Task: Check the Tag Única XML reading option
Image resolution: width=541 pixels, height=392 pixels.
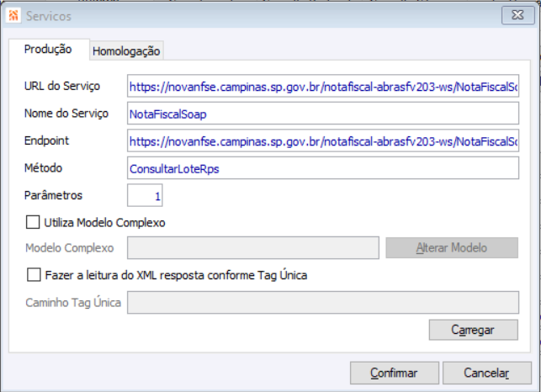Action: [x=34, y=274]
